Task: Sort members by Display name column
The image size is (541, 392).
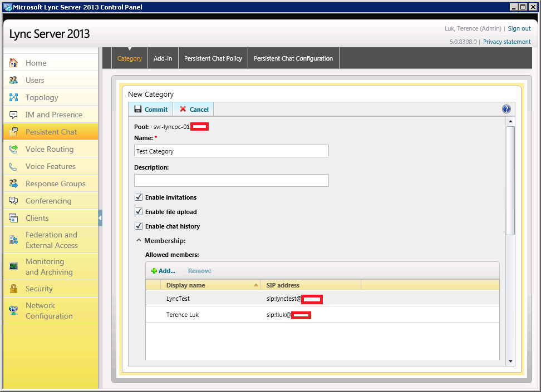Action: tap(210, 285)
